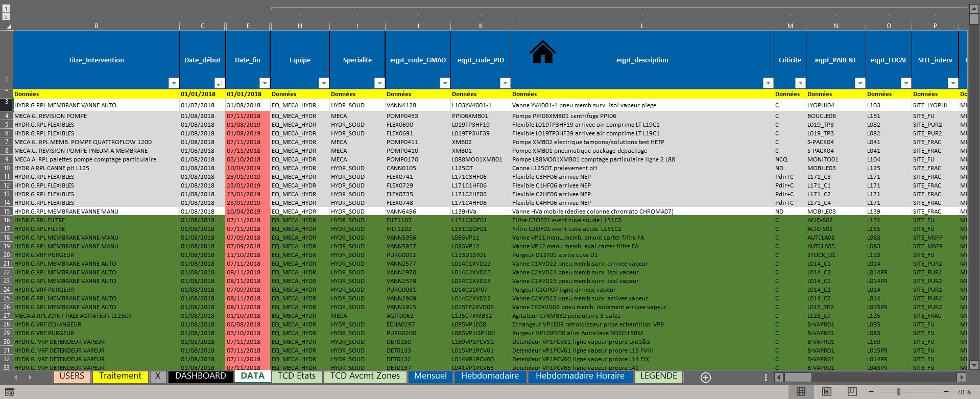980x399 pixels.
Task: Switch to the USERS sheet tab
Action: pyautogui.click(x=72, y=376)
